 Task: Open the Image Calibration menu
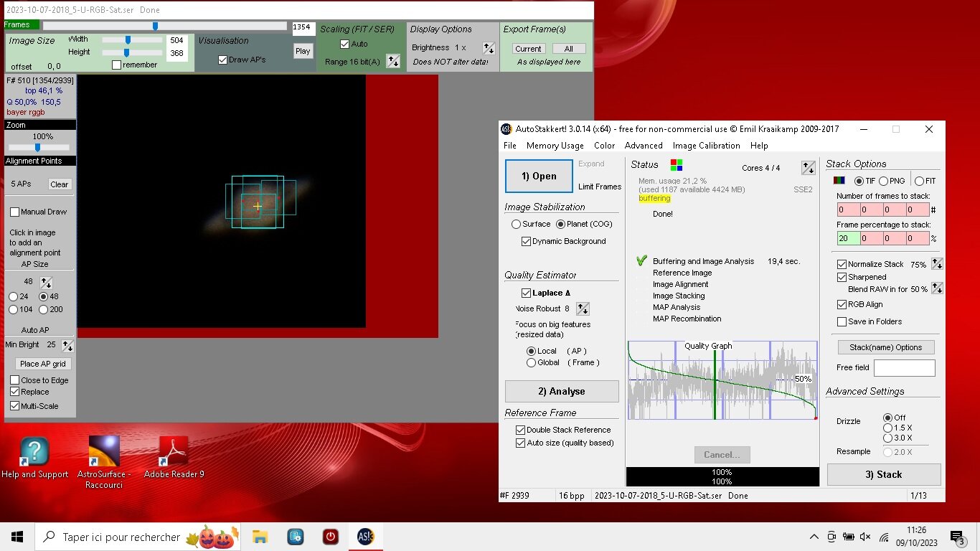point(706,146)
